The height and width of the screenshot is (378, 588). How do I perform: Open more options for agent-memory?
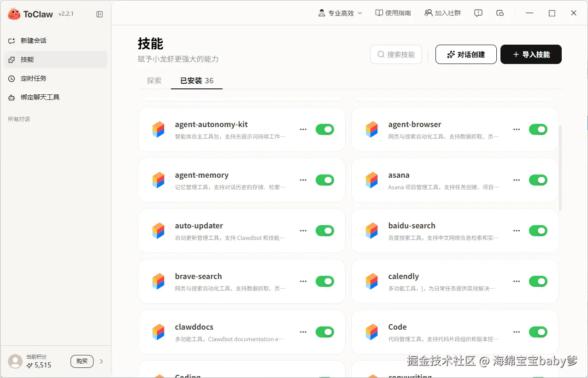tap(303, 180)
